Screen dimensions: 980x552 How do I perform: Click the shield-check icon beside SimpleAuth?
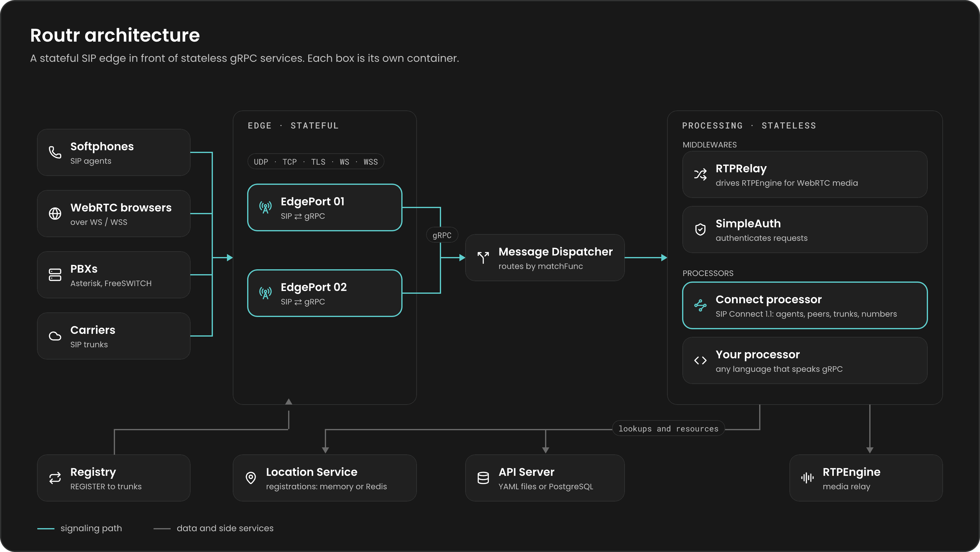(700, 229)
